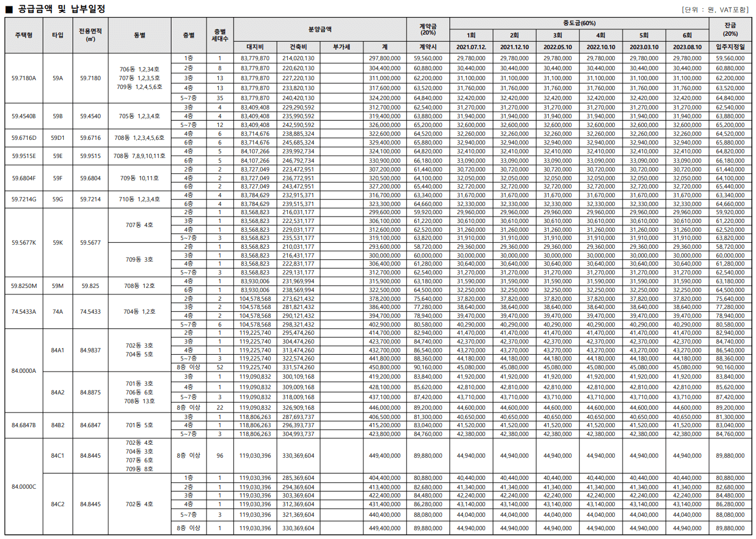Viewport: 756px width, 539px height.
Task: Click the '계약시' header cell
Action: [x=428, y=46]
